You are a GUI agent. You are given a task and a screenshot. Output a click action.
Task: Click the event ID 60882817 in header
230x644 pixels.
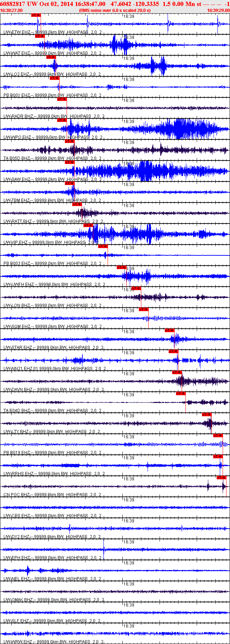click(13, 4)
